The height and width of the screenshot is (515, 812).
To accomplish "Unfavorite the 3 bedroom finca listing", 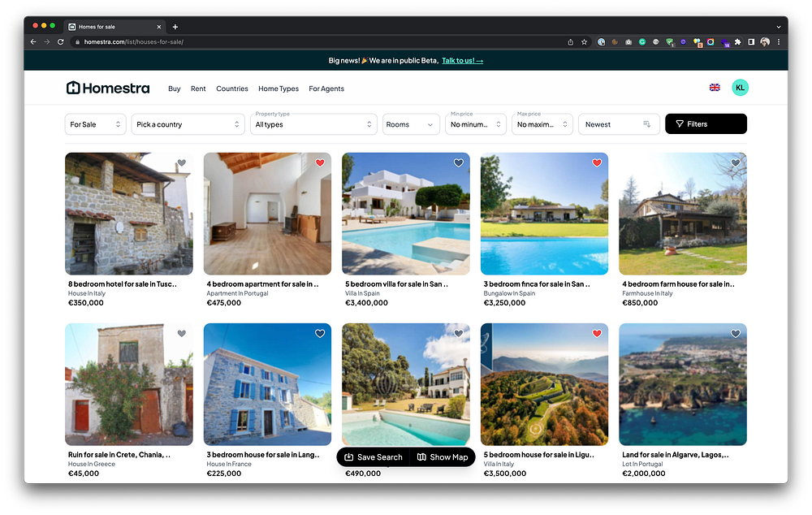I will 597,162.
